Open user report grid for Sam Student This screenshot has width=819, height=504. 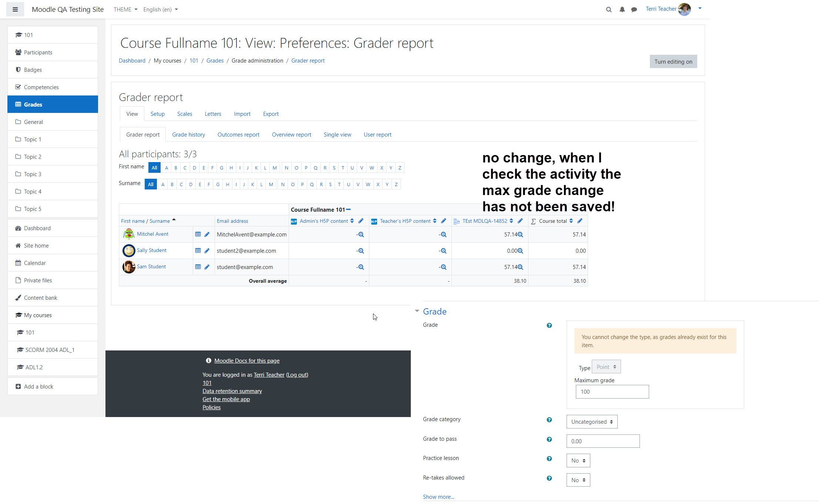[198, 267]
